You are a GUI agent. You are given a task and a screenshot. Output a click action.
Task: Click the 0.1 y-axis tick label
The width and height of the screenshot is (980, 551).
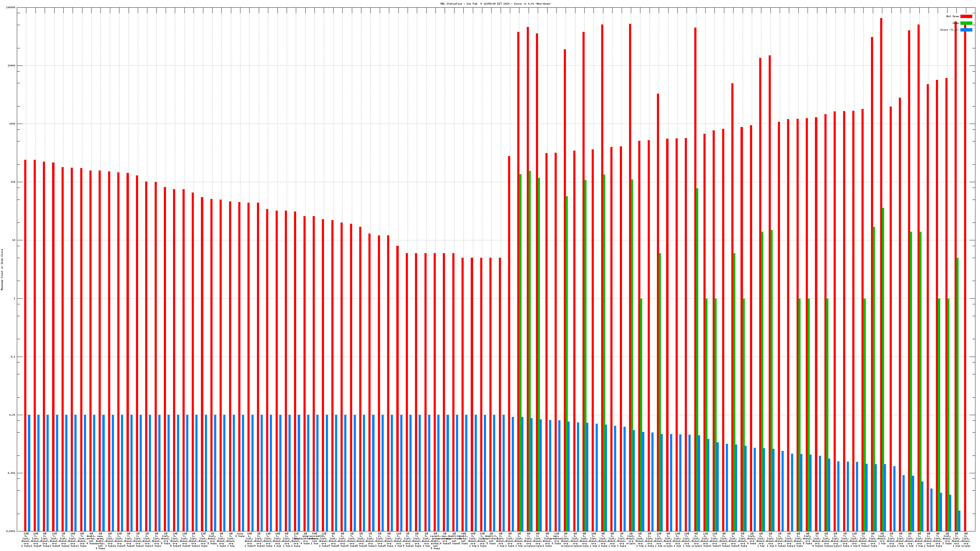[x=13, y=357]
